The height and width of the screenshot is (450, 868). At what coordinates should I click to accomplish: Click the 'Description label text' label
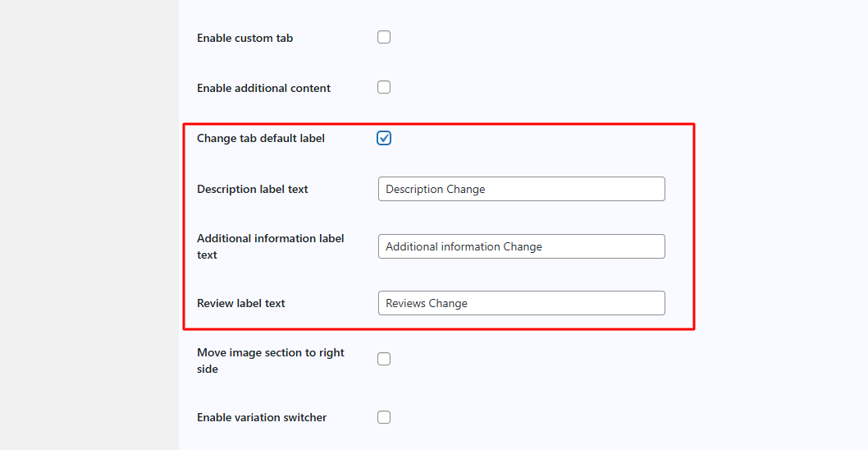253,189
